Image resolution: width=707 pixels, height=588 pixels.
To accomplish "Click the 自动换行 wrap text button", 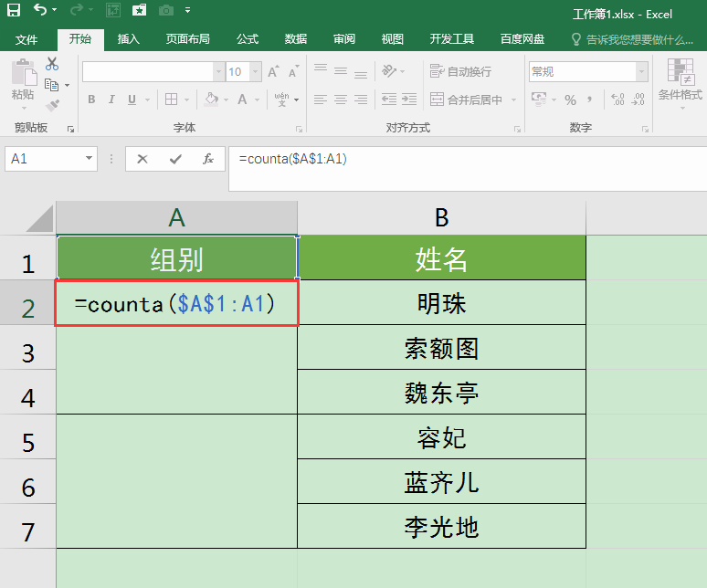I will click(460, 71).
